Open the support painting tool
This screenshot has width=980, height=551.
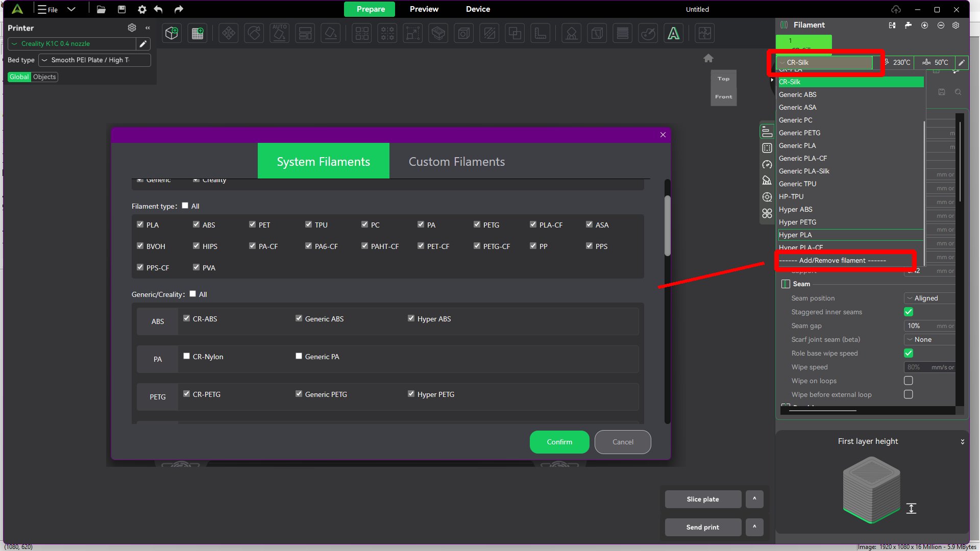[571, 33]
